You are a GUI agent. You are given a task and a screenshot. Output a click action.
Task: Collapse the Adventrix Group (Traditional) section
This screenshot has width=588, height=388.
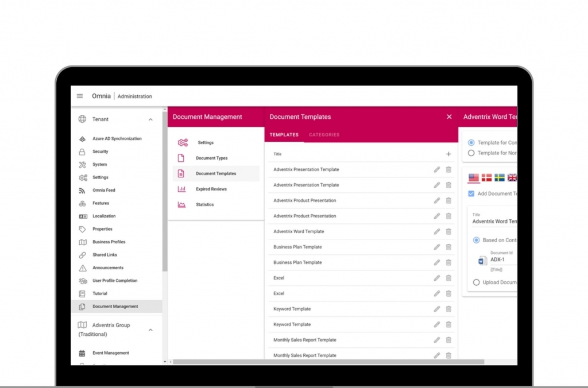150,330
